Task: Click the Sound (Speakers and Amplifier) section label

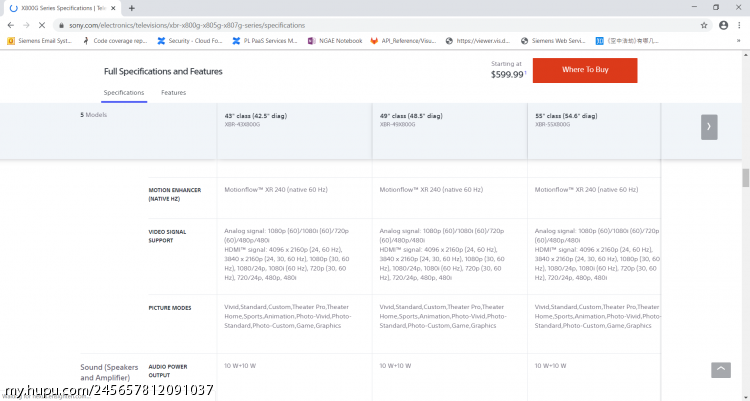Action: (x=109, y=372)
